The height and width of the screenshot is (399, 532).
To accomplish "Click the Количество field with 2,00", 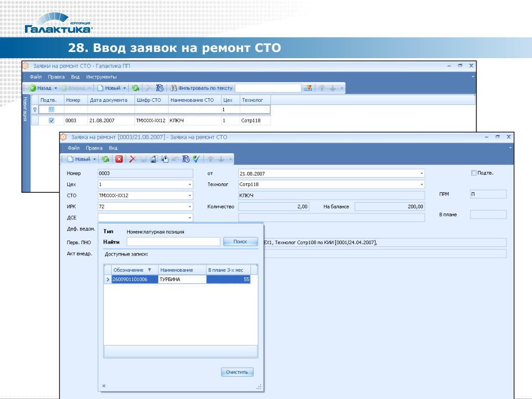I will [x=274, y=207].
